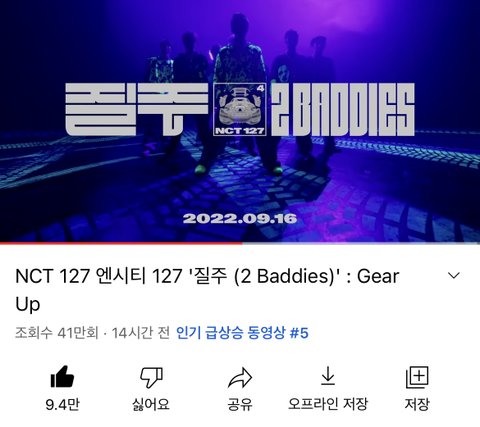The height and width of the screenshot is (427, 480).
Task: Tap the thumbs-up like icon
Action: (62, 377)
